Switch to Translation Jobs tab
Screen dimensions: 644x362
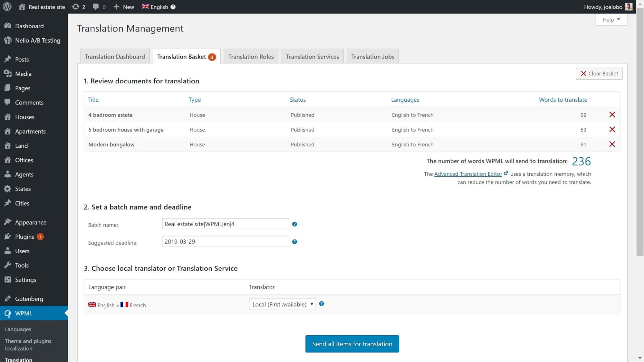click(x=372, y=57)
